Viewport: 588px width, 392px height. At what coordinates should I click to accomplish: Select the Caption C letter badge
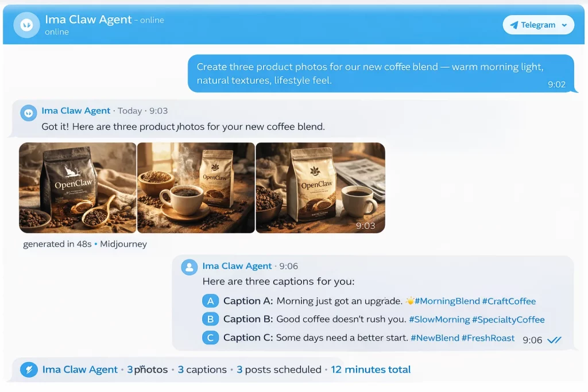click(210, 337)
